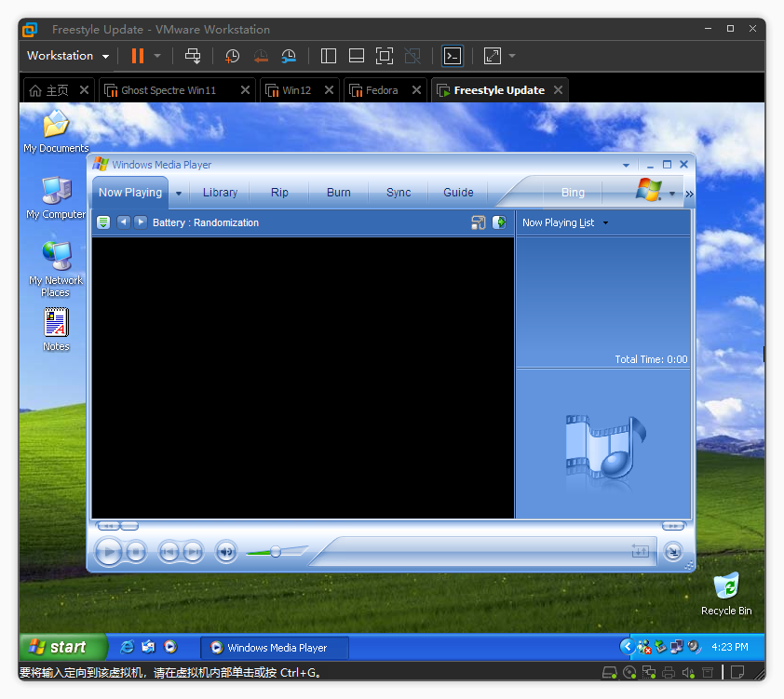The height and width of the screenshot is (699, 784).
Task: Switch Media Player to skin mode
Action: (673, 552)
